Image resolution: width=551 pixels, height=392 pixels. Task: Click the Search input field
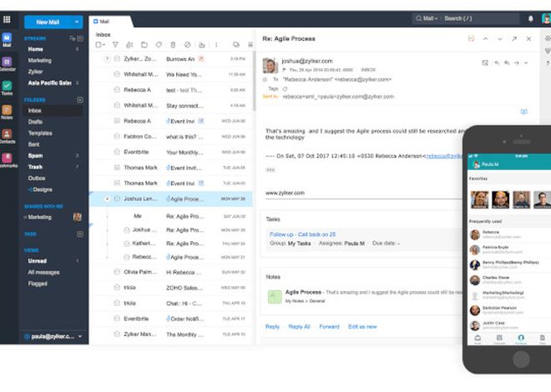(480, 18)
